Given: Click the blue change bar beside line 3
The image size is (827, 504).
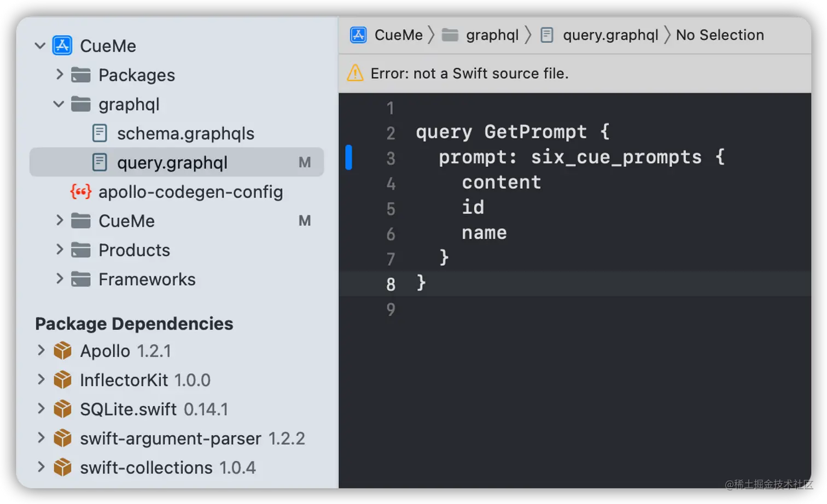Looking at the screenshot, I should 348,157.
